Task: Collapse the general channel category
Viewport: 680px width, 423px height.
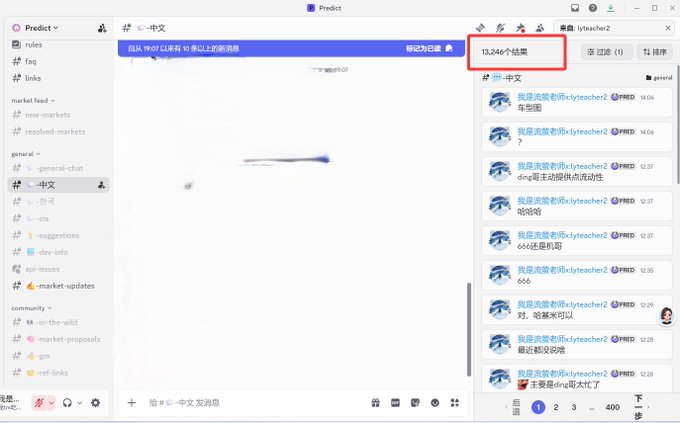Action: pos(26,154)
